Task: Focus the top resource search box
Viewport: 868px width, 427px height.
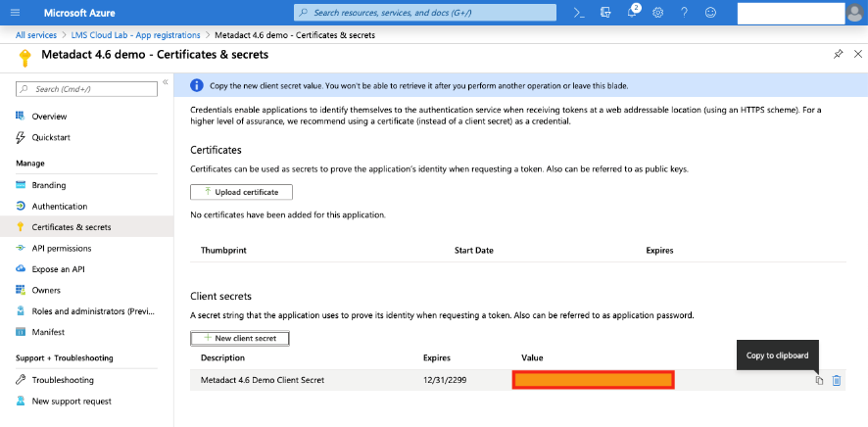Action: (x=425, y=12)
